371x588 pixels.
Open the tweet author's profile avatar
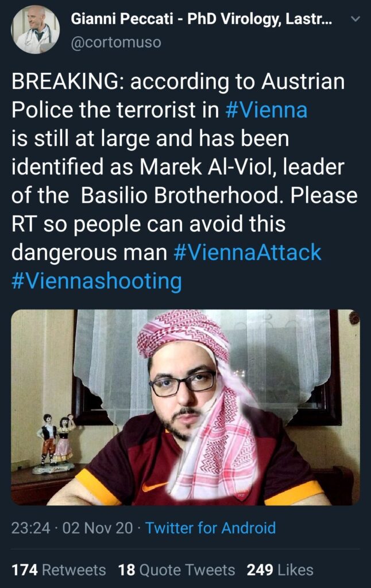35,30
